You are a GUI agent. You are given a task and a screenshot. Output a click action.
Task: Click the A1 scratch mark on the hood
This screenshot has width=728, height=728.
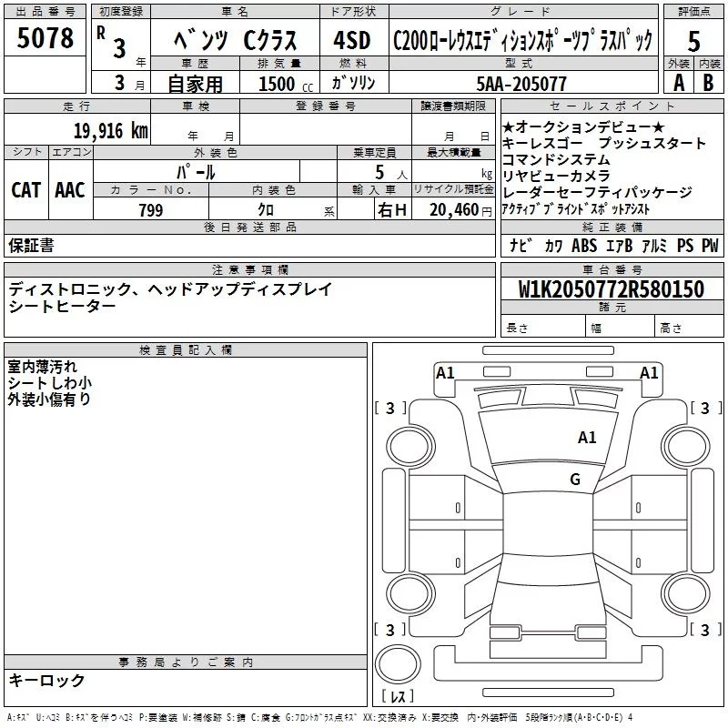[587, 438]
